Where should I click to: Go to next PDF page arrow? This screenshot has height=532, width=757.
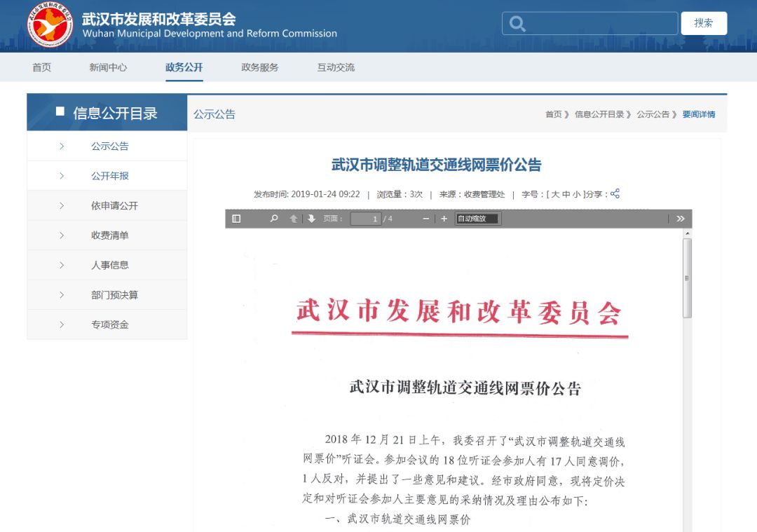coord(311,219)
